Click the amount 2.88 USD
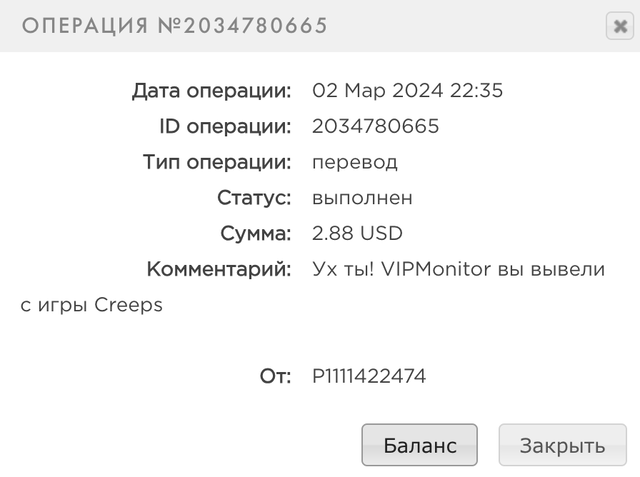Viewport: 640px width, 477px height. pos(357,233)
